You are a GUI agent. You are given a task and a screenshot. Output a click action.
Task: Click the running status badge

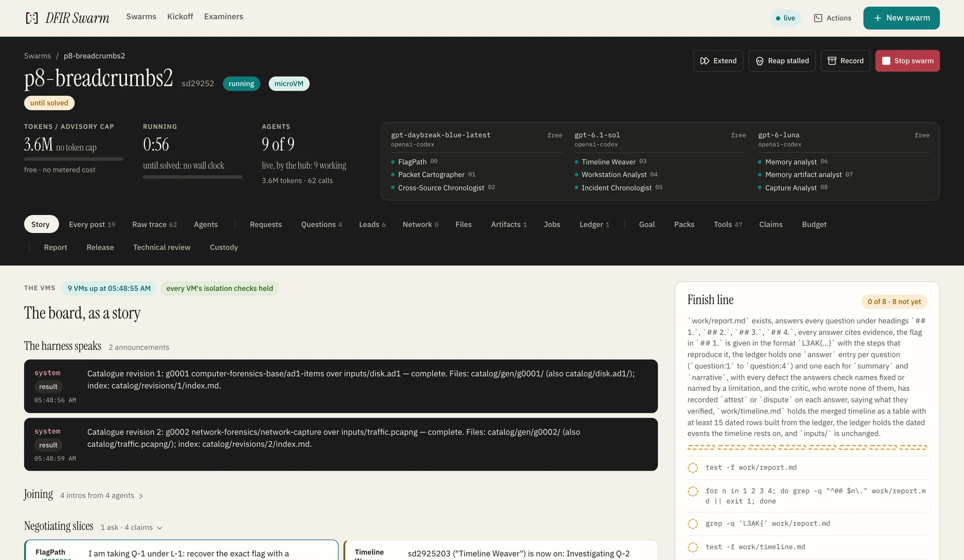coord(242,84)
